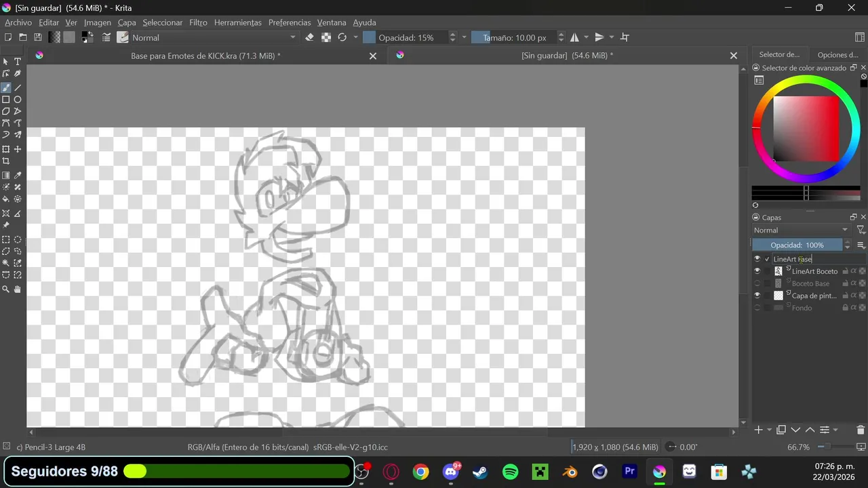Screen dimensions: 868x488
Task: Select the Rectangular Selection tool
Action: pyautogui.click(x=6, y=240)
